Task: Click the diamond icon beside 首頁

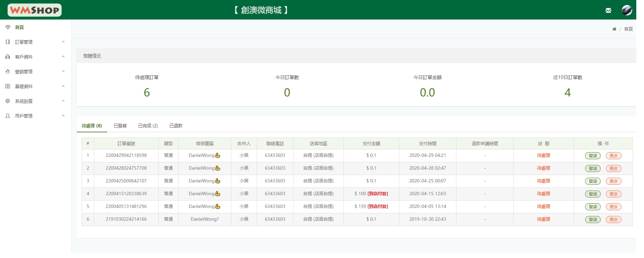Action: pos(8,27)
